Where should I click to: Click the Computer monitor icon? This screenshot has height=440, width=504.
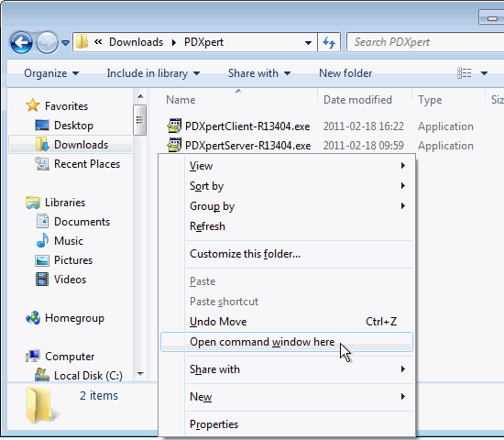click(33, 356)
